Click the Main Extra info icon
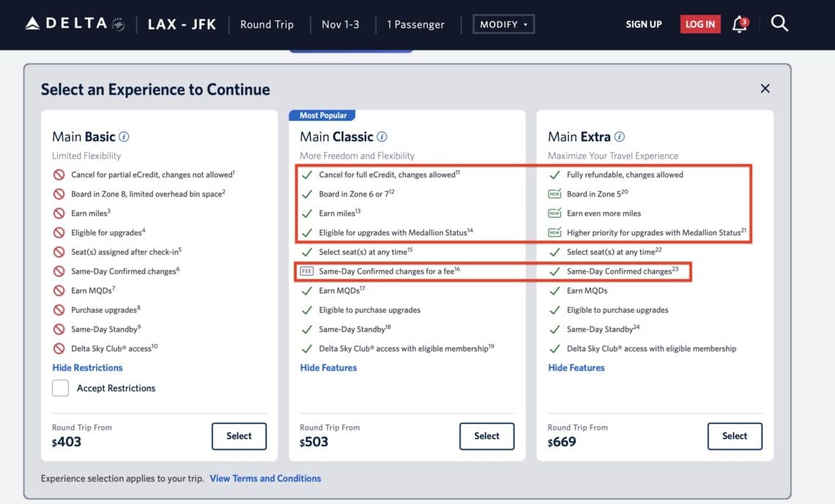 pos(620,137)
